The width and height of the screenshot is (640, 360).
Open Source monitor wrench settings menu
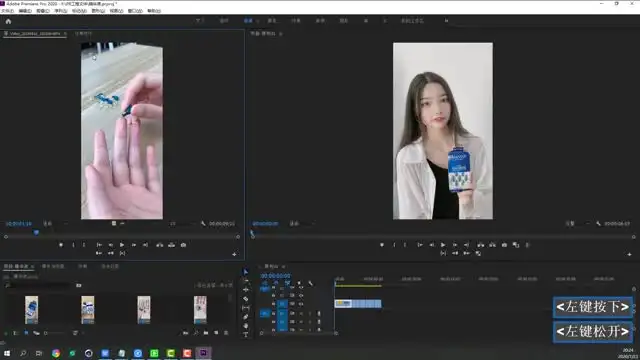coord(203,223)
